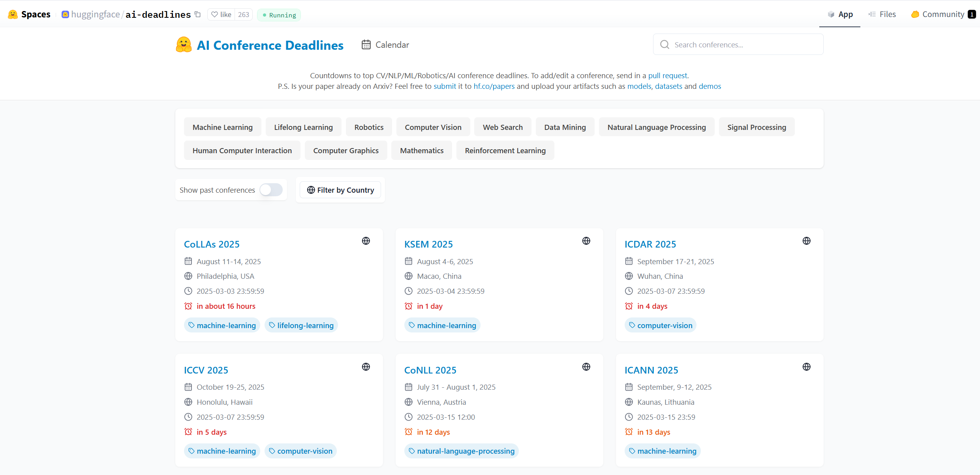980x475 pixels.
Task: Open the pull request link
Action: point(668,75)
